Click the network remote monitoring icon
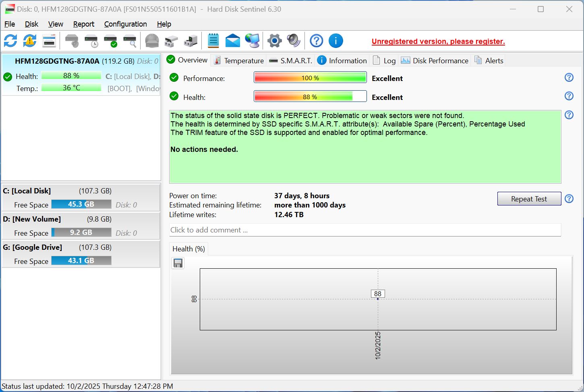This screenshot has height=392, width=584. click(252, 40)
